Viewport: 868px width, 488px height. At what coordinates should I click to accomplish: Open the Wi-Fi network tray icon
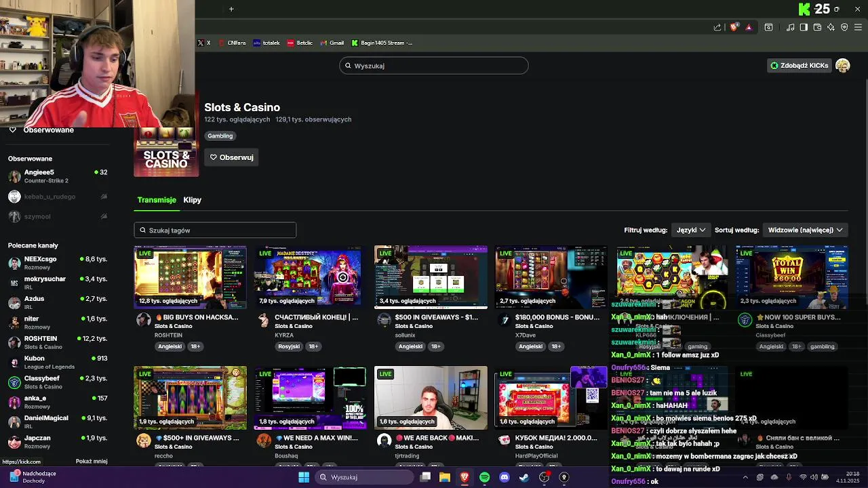pyautogui.click(x=803, y=477)
